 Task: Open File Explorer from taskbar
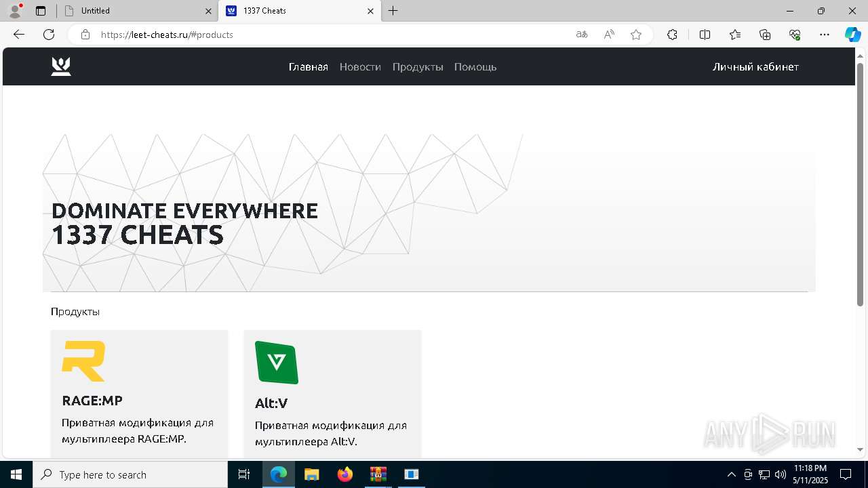point(312,474)
